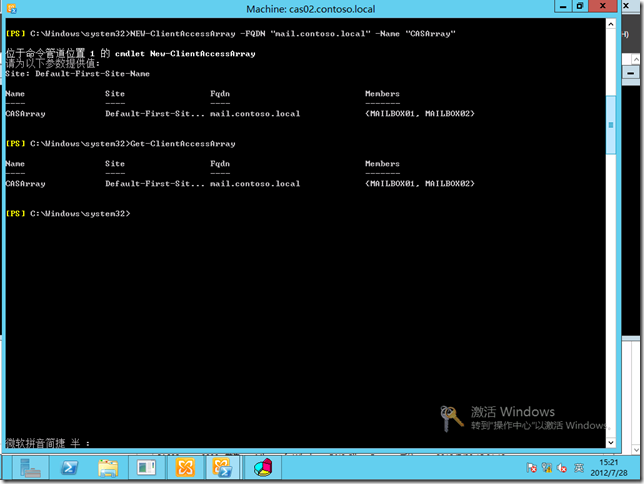Viewport: 644px width, 484px height.
Task: Click the first Members column header
Action: (382, 94)
